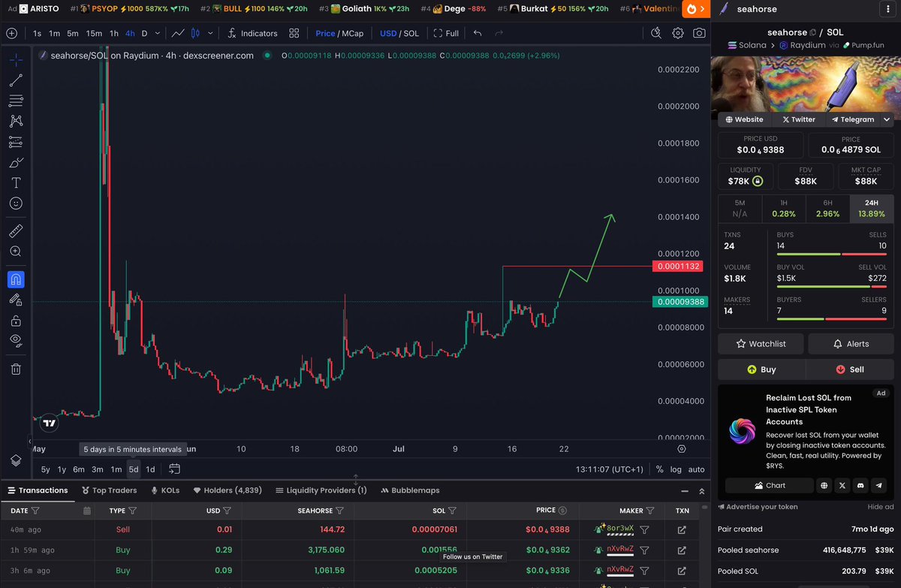Image resolution: width=901 pixels, height=588 pixels.
Task: Click the undo arrow in chart toolbar
Action: point(478,33)
